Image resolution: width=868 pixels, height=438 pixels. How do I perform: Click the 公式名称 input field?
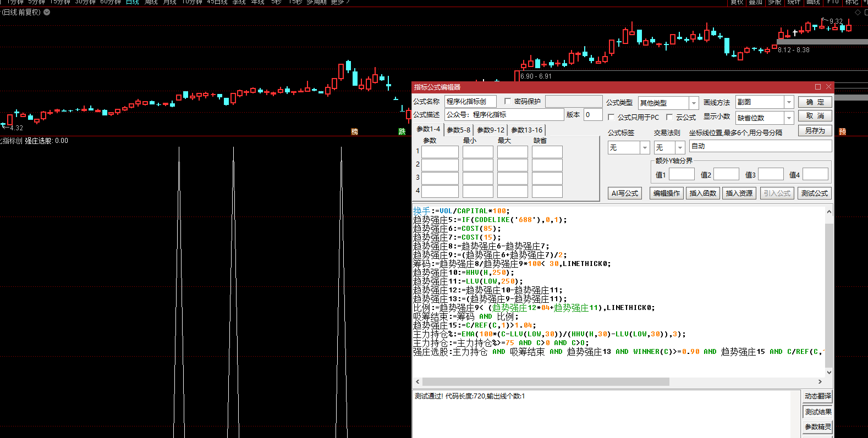click(x=470, y=102)
